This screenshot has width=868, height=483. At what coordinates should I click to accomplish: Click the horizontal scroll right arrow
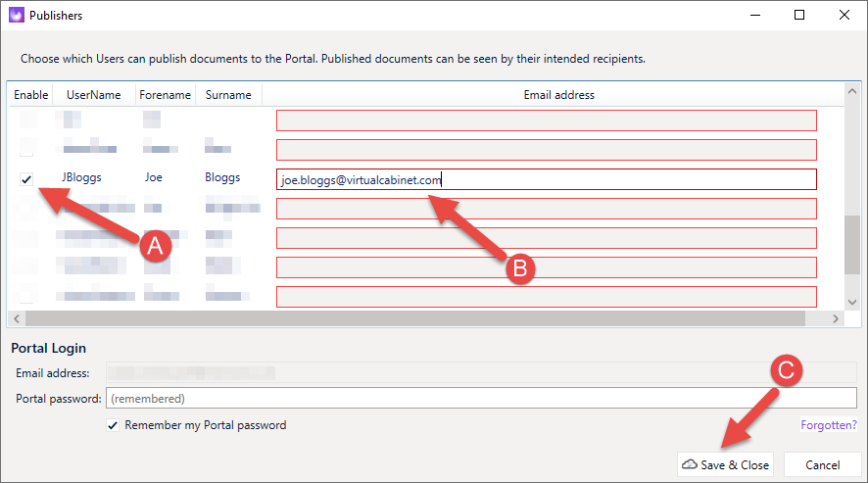(x=836, y=318)
